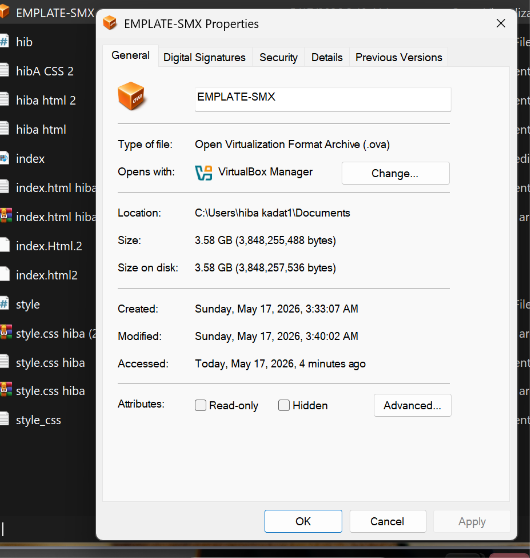Click the blank file icon of index.Html.2
Screen dimensions: 530x558
4,245
